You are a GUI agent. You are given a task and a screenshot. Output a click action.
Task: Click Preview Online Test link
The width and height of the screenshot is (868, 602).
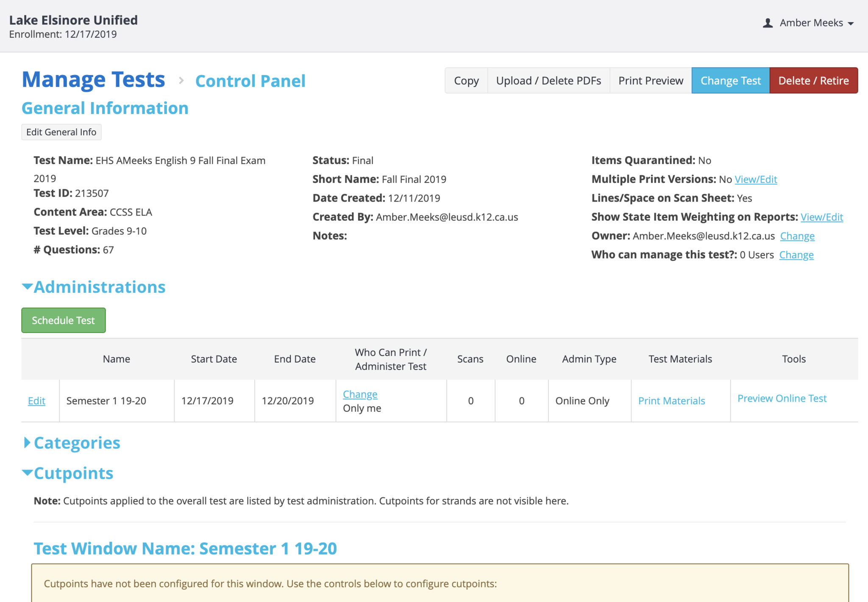[782, 398]
